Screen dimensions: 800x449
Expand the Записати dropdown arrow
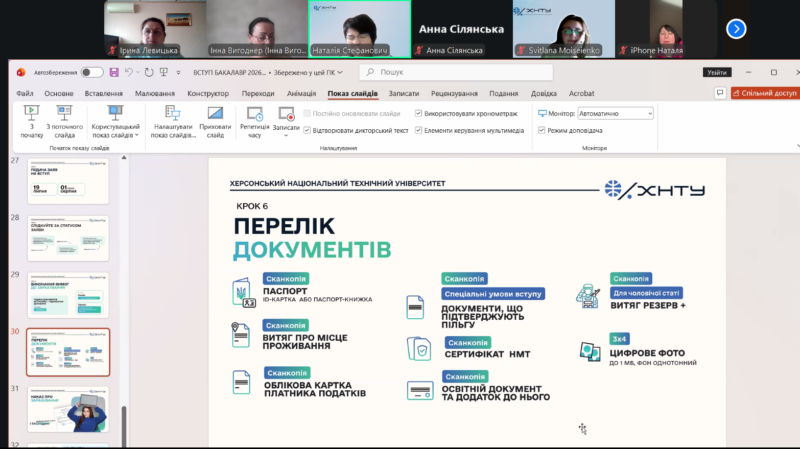coord(286,134)
